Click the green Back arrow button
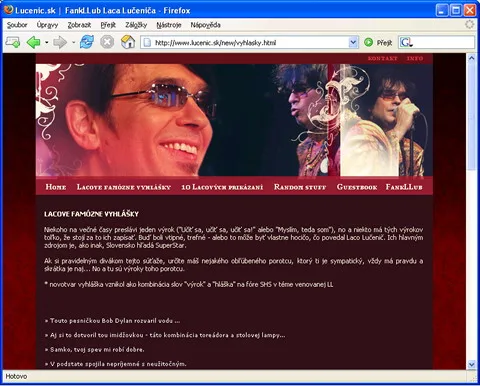480x386 pixels. pos(34,43)
